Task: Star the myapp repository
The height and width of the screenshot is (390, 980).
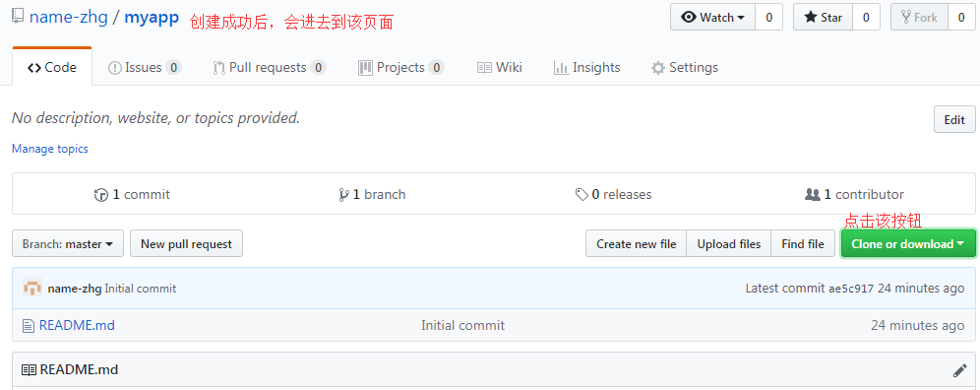Action: tap(824, 17)
